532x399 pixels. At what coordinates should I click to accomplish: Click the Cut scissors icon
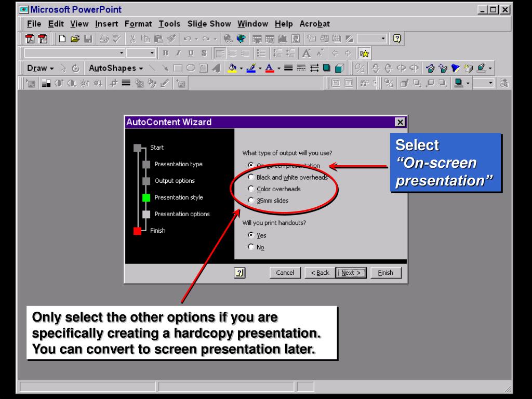132,38
